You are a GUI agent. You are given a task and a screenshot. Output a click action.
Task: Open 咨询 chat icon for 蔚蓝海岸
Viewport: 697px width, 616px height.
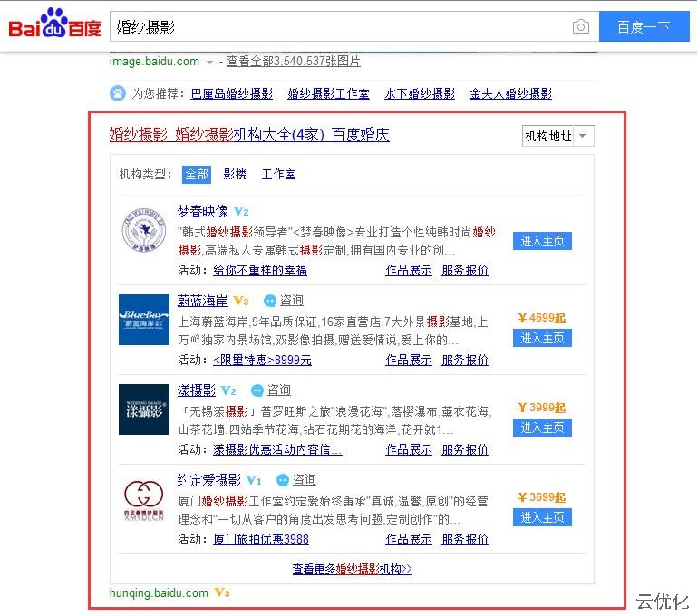click(x=269, y=301)
